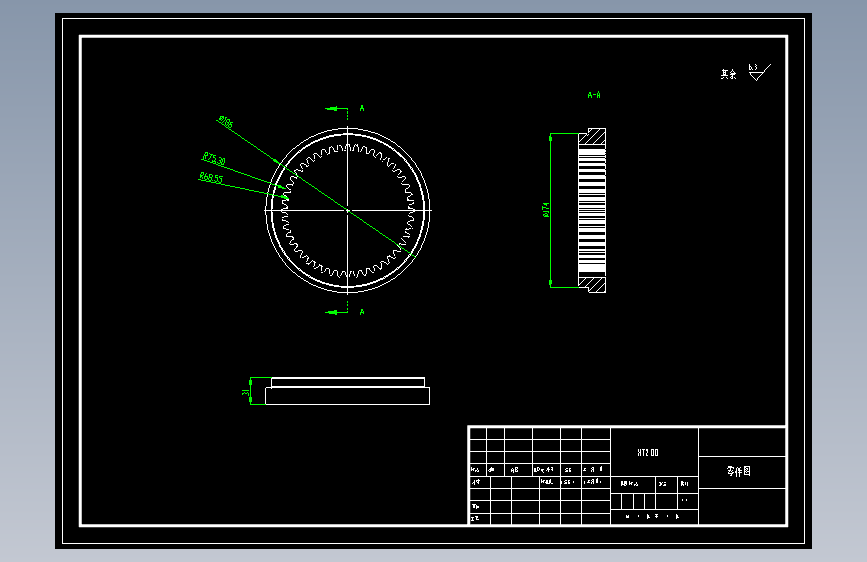Select the A-A section view title
The image size is (867, 562).
(594, 95)
